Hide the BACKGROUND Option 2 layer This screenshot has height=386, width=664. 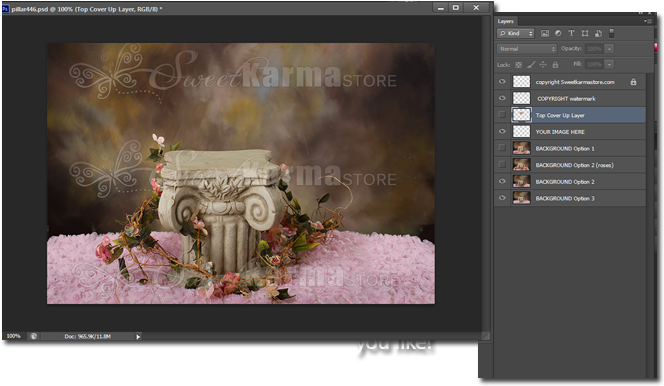[502, 181]
